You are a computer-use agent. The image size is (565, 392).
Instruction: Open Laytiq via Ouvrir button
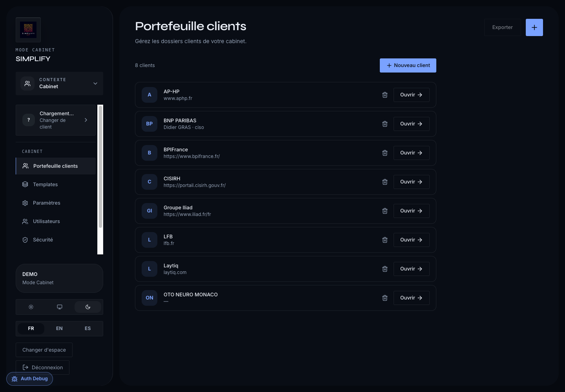(412, 269)
